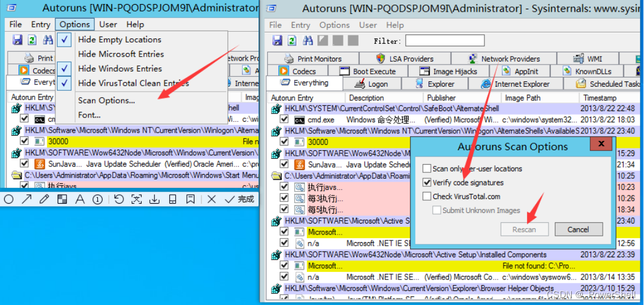Click the undo icon in the annotation toolbar
The width and height of the screenshot is (644, 305).
pos(119,200)
